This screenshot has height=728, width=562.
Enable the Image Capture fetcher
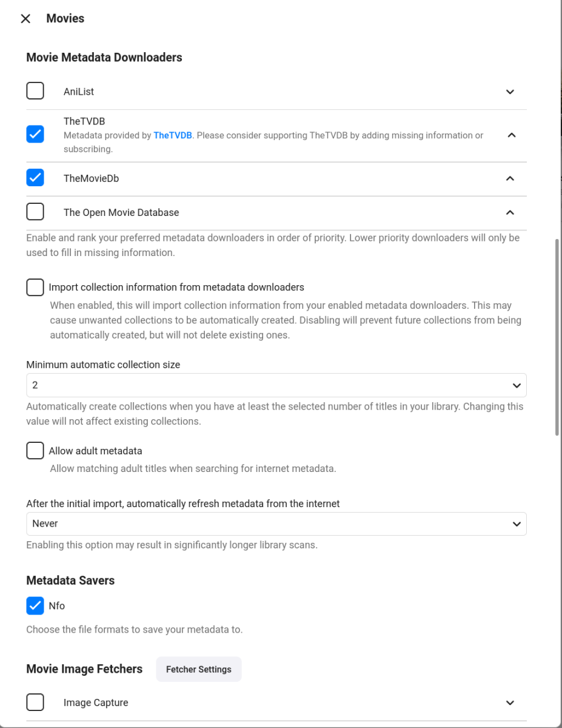click(35, 702)
